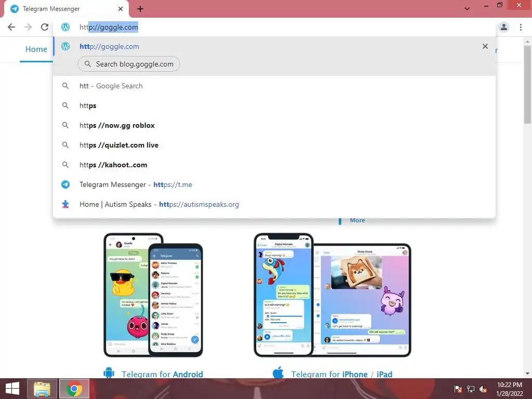The width and height of the screenshot is (532, 399).
Task: Reload the current page
Action: point(45,27)
